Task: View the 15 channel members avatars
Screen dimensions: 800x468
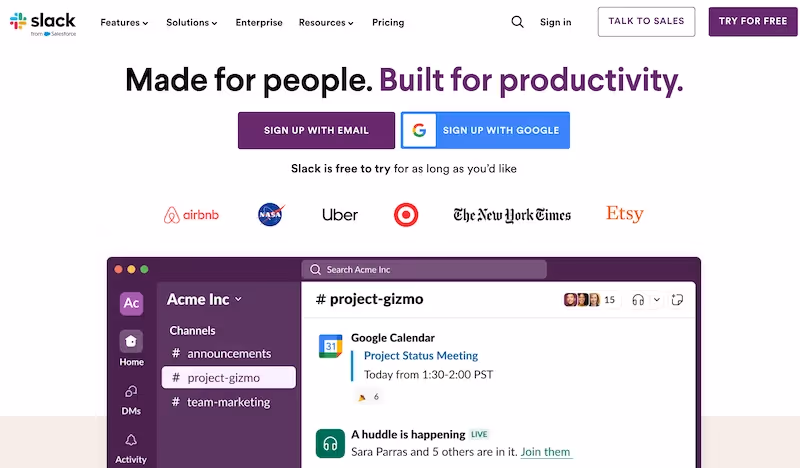Action: tap(589, 300)
